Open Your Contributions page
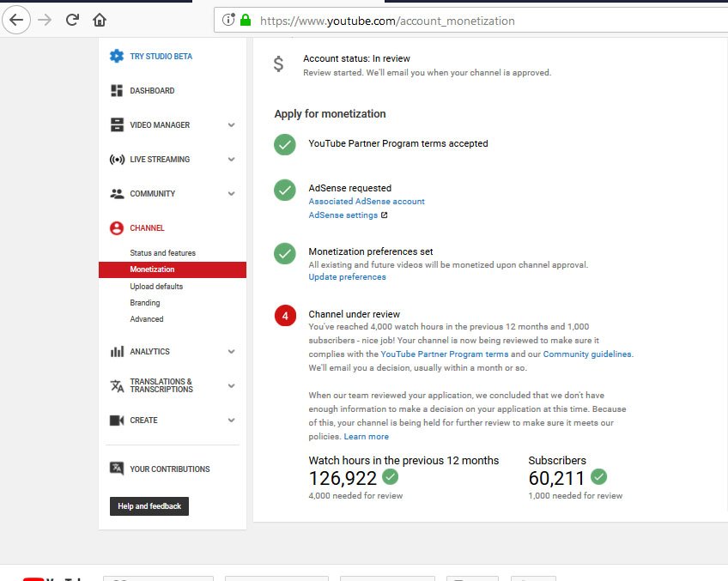 click(169, 469)
